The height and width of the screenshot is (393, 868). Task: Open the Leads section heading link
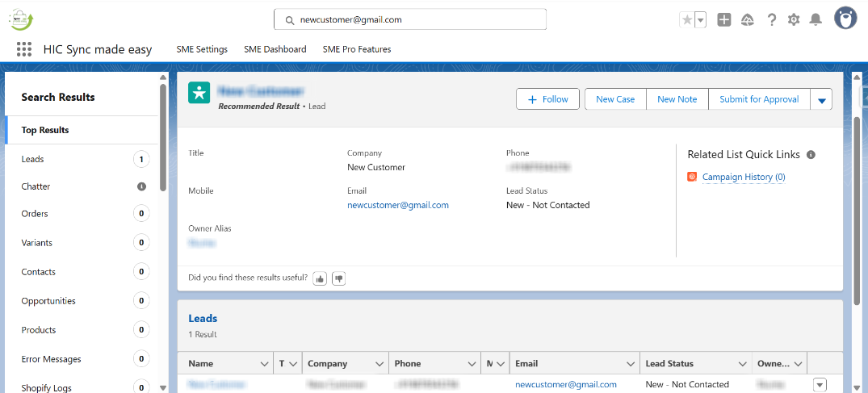[203, 318]
